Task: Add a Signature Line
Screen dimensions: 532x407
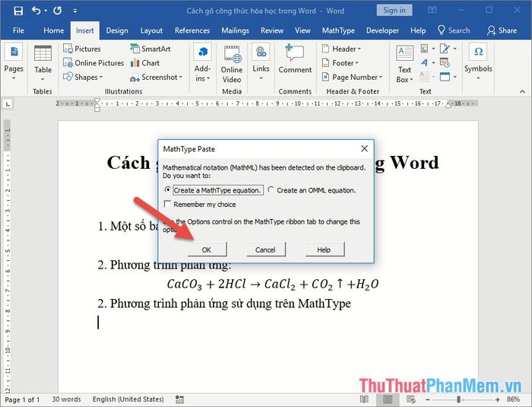Action: click(448, 49)
